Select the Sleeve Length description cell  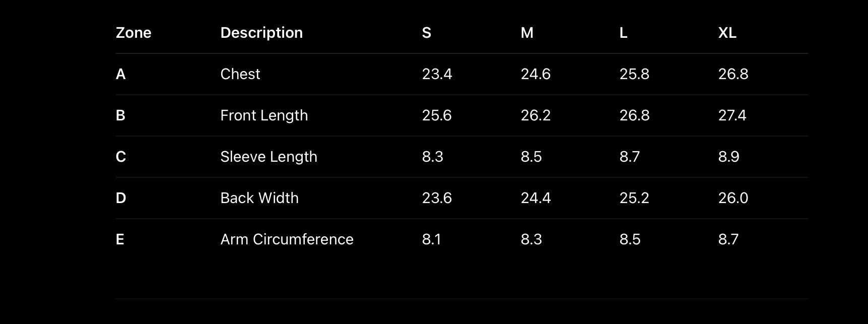click(269, 157)
